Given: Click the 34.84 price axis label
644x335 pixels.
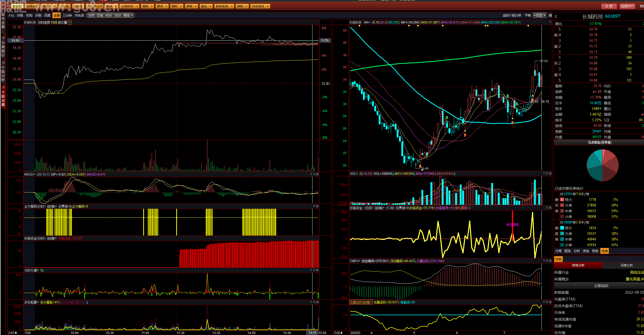Looking at the screenshot, I should pos(15,40).
